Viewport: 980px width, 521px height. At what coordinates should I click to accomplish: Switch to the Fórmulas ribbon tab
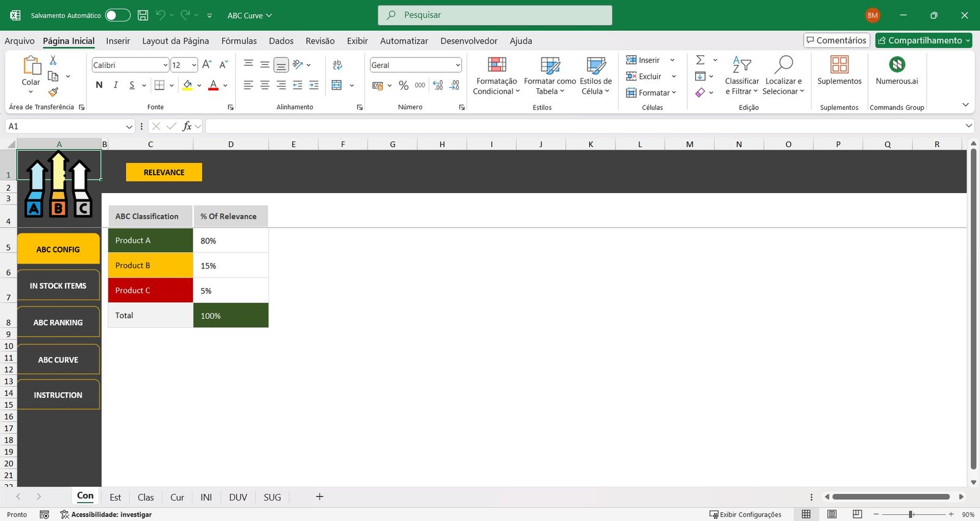(239, 41)
